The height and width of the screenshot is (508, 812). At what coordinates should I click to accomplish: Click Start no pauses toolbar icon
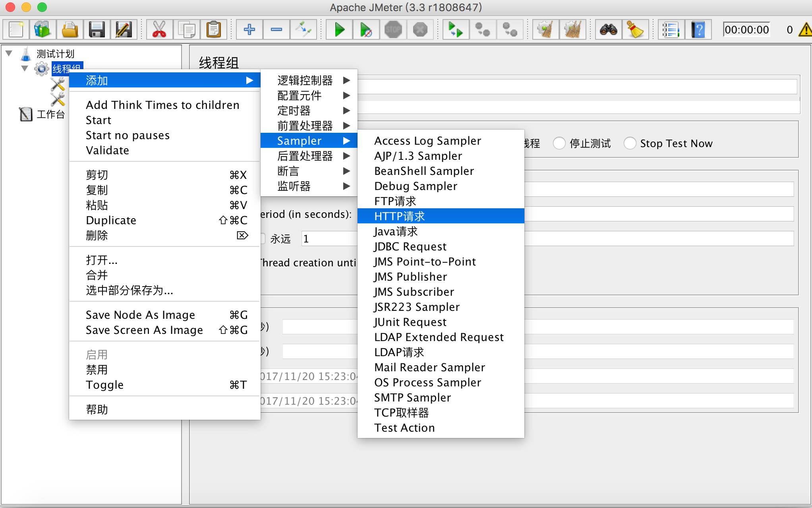(366, 30)
